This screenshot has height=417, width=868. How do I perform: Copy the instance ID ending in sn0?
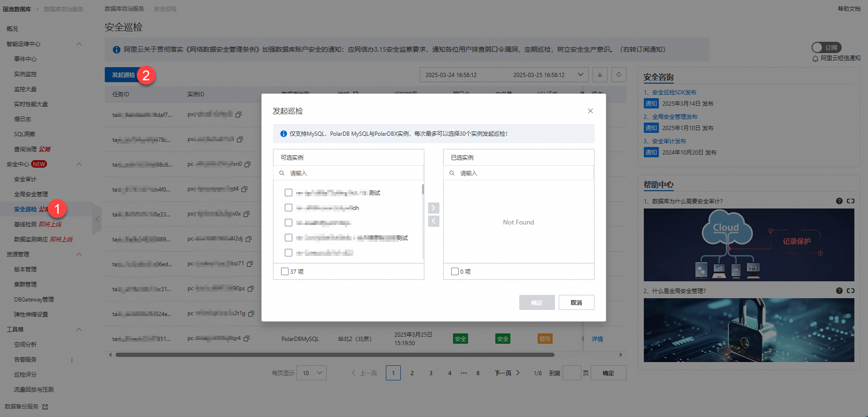tap(248, 164)
